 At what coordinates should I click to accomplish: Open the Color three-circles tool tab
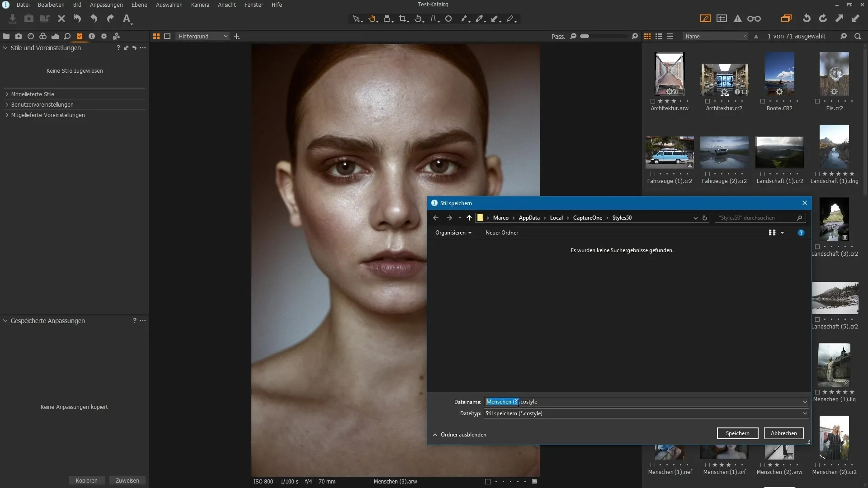pyautogui.click(x=43, y=36)
